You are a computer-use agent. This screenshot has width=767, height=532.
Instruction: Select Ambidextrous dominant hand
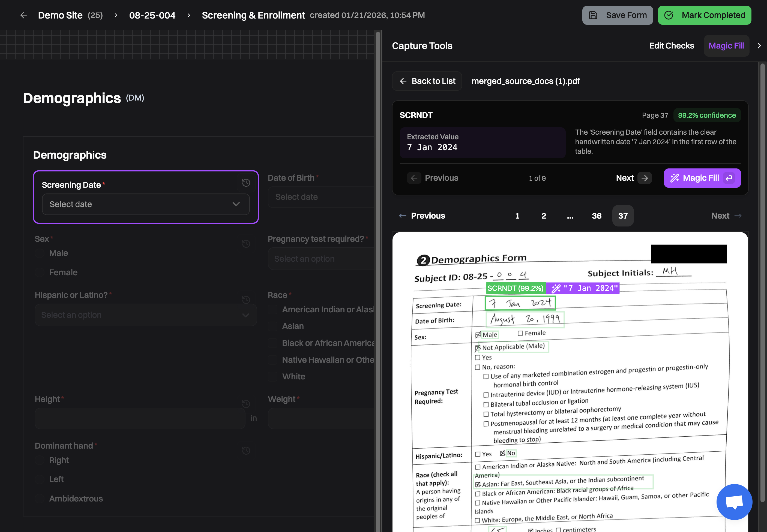[40, 499]
